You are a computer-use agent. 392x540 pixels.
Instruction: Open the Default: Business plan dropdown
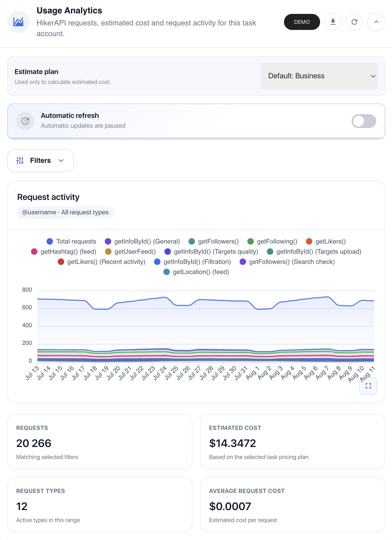(x=319, y=76)
